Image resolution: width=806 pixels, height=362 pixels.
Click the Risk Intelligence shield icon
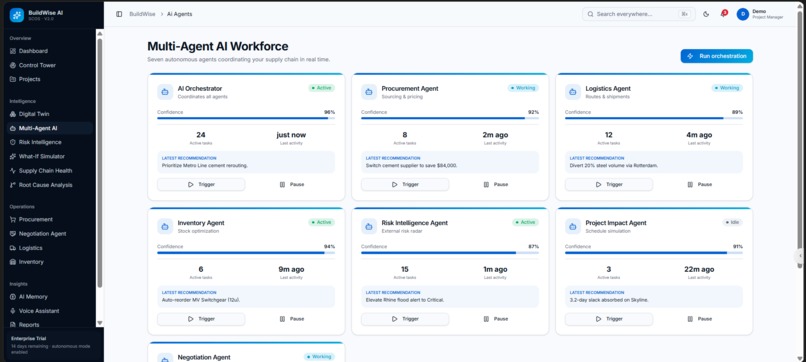coord(13,142)
